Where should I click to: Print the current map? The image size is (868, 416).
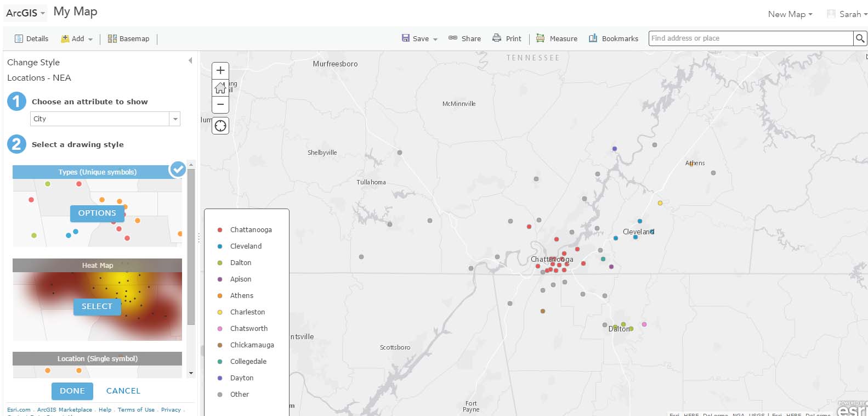(x=507, y=38)
